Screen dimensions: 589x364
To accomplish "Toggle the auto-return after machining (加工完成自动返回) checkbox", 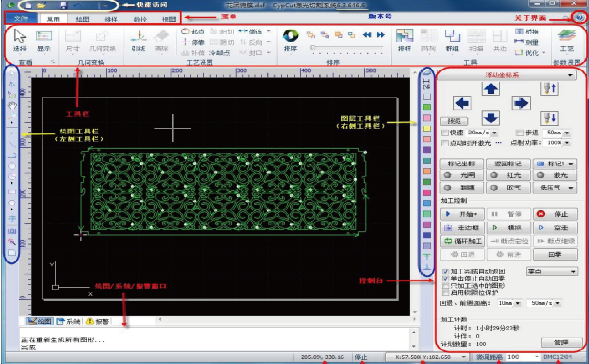I will 446,271.
